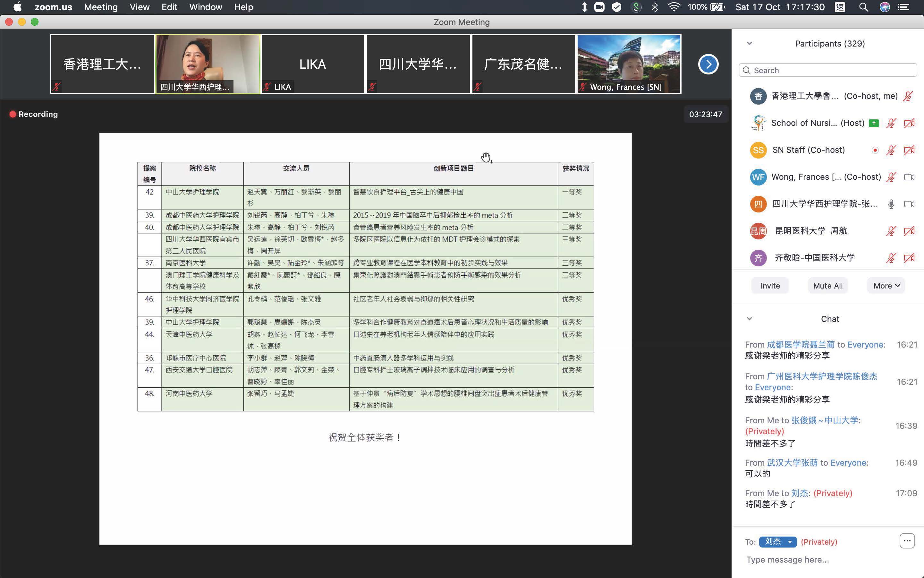Toggle 齐敬晗 participant's muted microphone
This screenshot has width=924, height=578.
tap(891, 258)
